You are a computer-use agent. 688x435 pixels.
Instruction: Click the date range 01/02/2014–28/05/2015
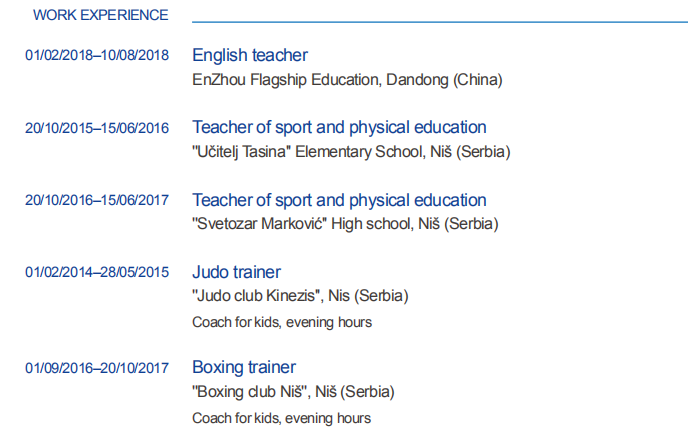(97, 272)
